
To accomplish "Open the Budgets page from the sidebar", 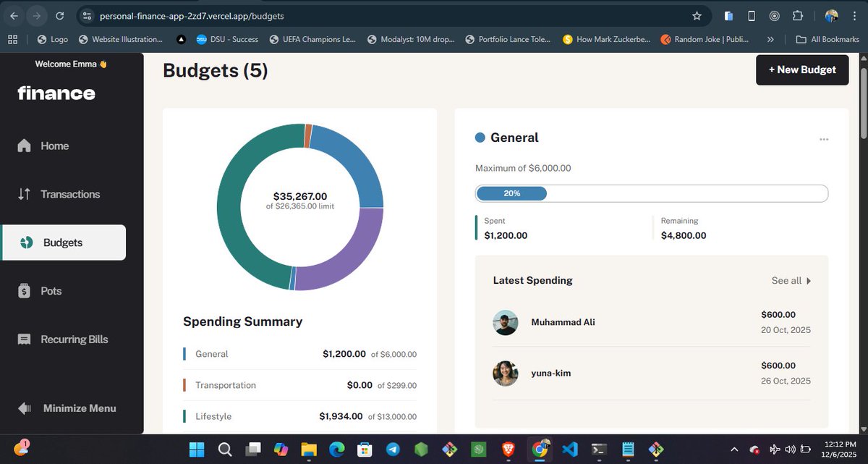I will pos(61,242).
